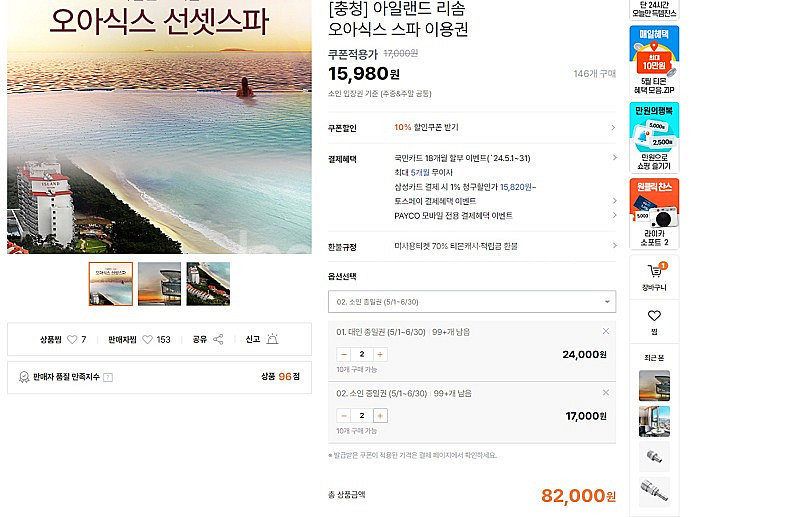Click the 상품 96점 score
Image resolution: width=800 pixels, height=517 pixels.
click(x=280, y=377)
